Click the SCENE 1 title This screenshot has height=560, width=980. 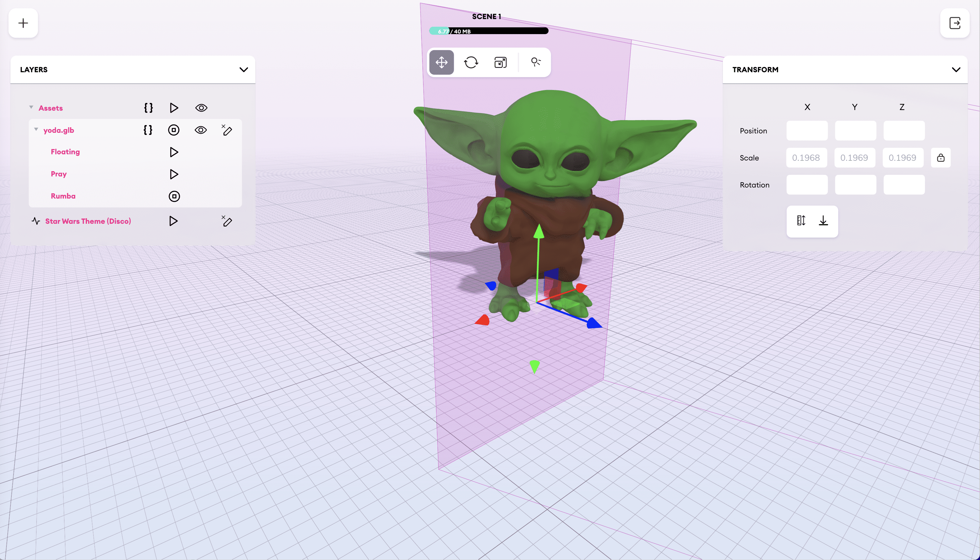[486, 17]
